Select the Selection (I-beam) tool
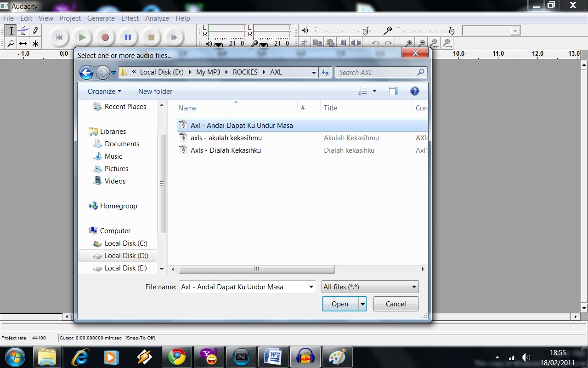Screen dimensions: 588x368 (x=11, y=31)
